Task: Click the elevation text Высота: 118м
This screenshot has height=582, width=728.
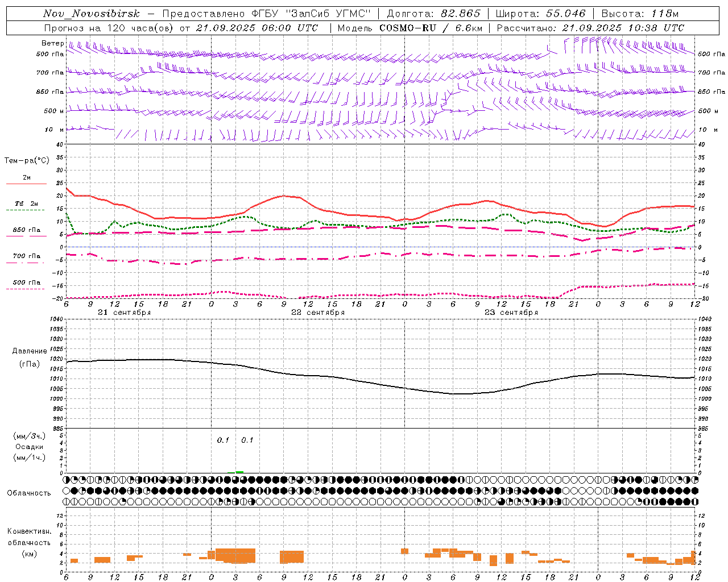Action: point(640,14)
